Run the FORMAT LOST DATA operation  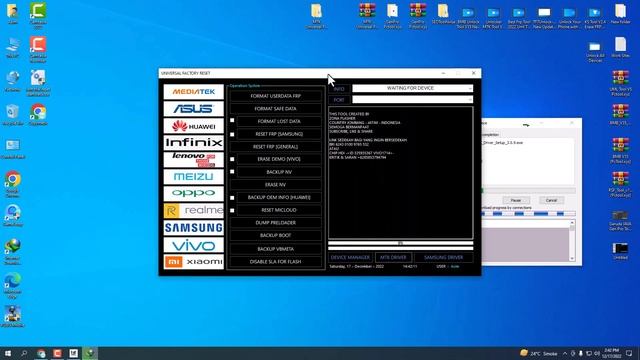point(279,121)
